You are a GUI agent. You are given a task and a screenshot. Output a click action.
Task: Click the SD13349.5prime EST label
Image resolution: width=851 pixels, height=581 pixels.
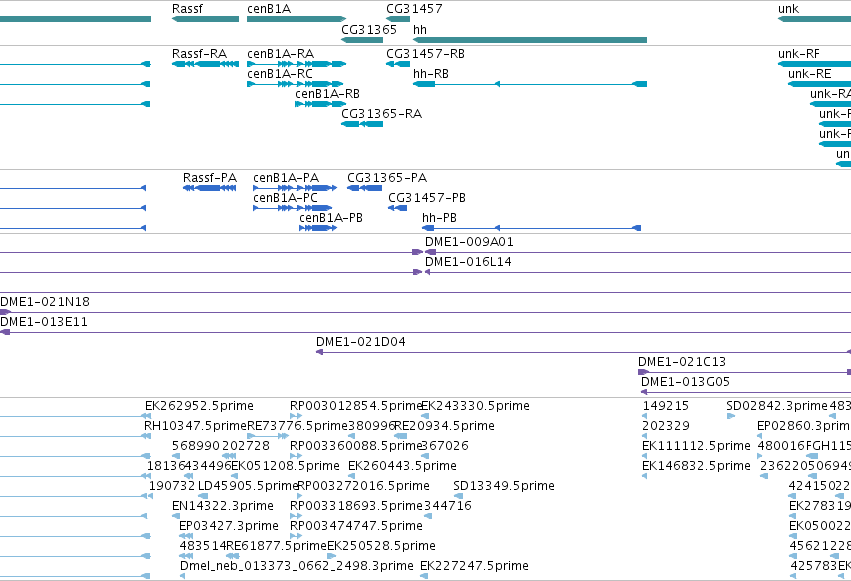[x=504, y=486]
